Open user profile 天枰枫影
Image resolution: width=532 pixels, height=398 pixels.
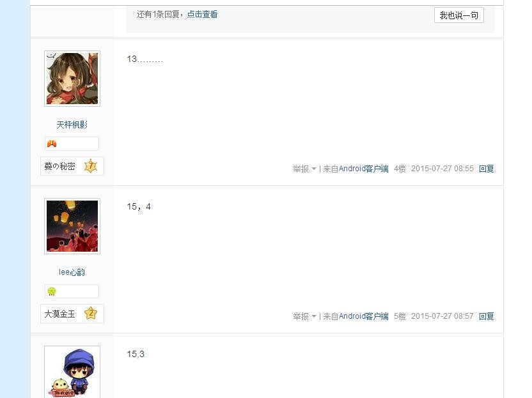coord(72,125)
